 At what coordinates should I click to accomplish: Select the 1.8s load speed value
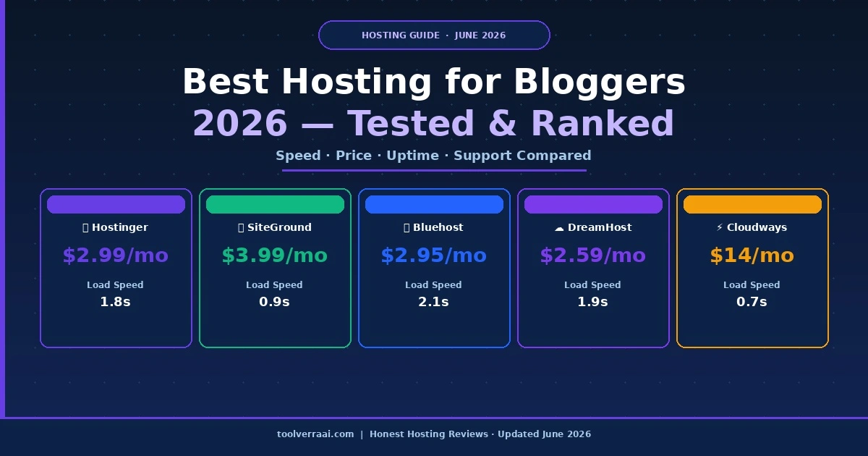tap(116, 302)
